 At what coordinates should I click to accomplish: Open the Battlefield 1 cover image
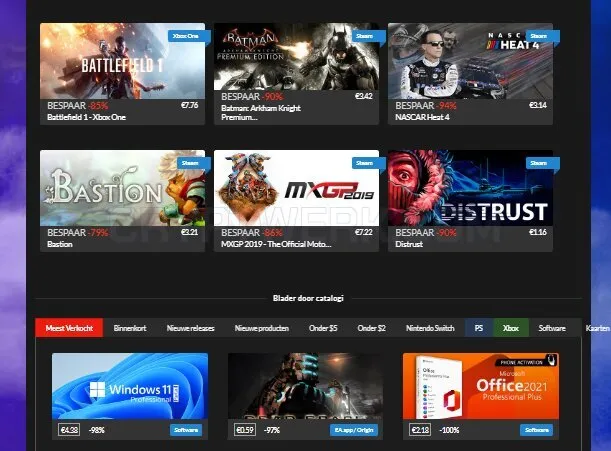coord(122,61)
